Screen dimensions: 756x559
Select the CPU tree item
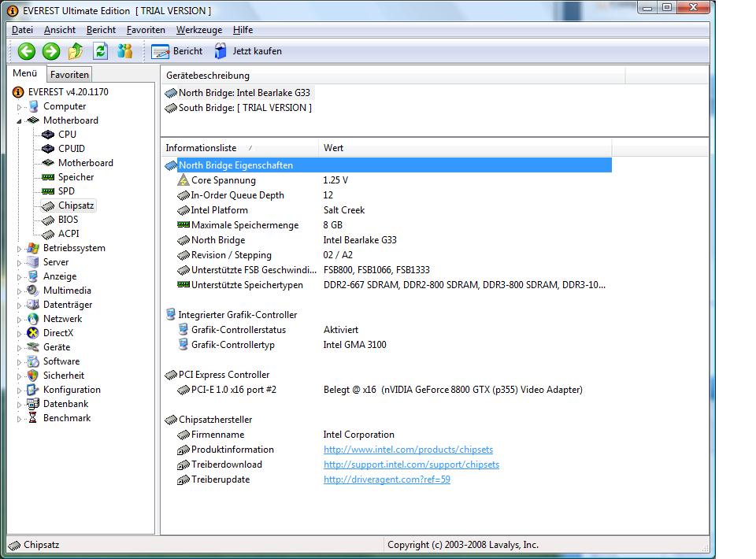click(x=67, y=135)
